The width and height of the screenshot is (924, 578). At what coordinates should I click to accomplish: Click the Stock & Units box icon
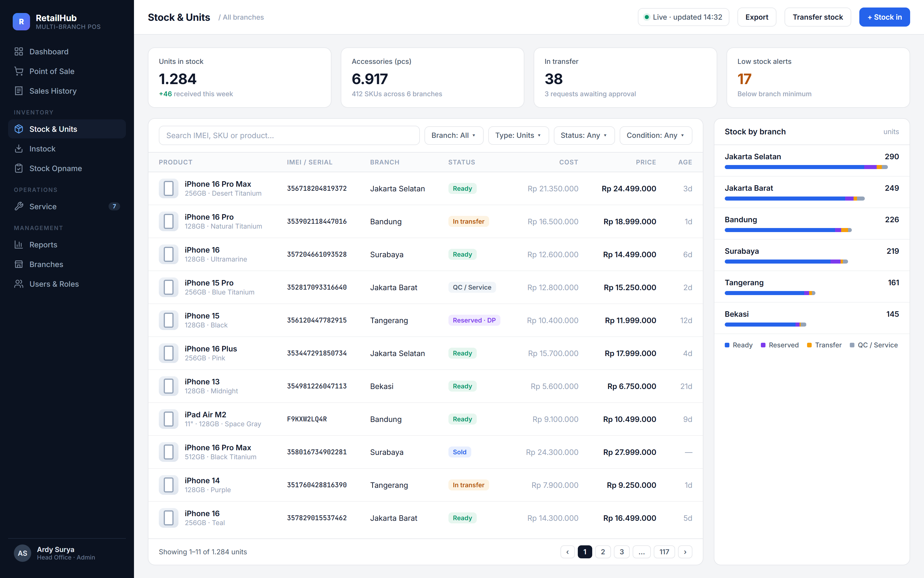(x=19, y=129)
